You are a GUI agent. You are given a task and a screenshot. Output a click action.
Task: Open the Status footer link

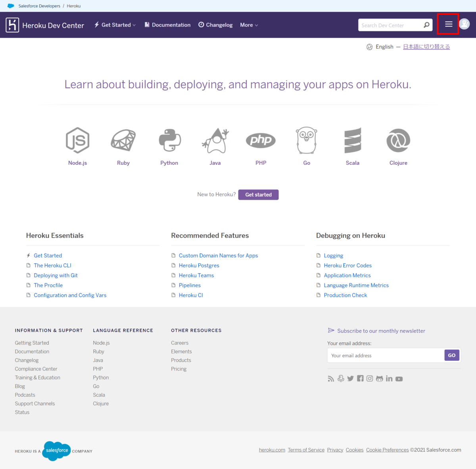pos(22,412)
